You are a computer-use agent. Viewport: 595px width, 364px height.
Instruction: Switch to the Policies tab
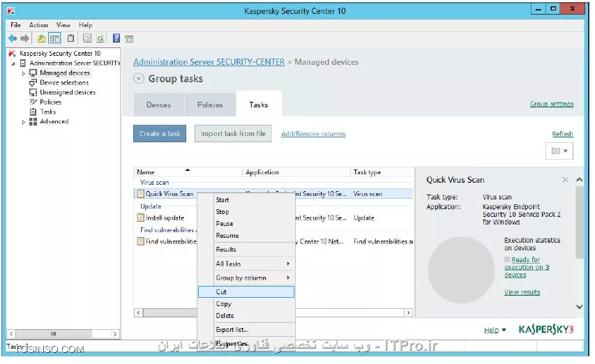point(210,105)
